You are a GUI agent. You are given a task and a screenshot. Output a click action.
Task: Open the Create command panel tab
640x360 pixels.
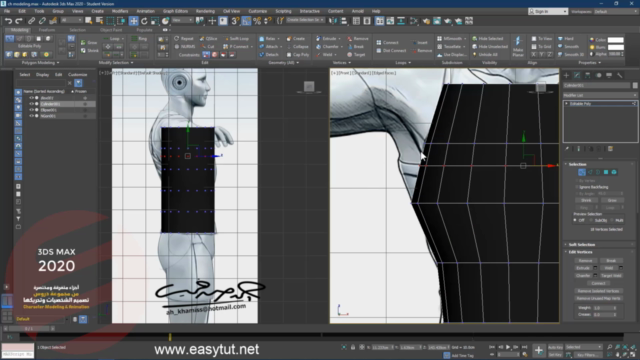click(x=567, y=76)
